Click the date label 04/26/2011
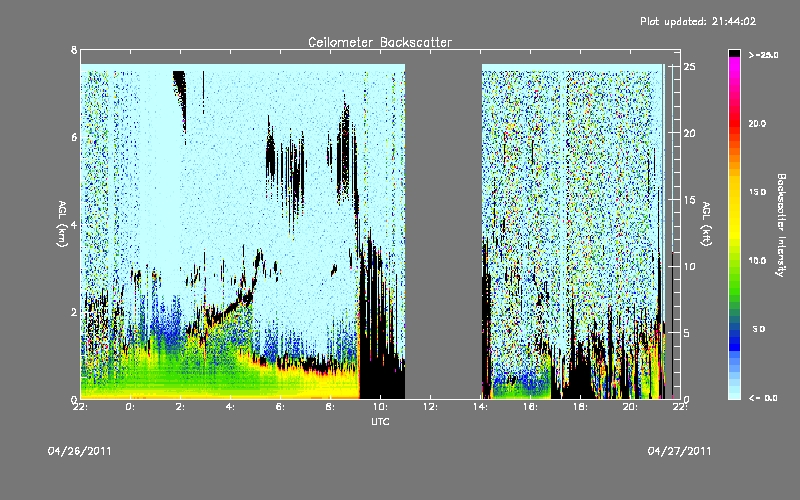The width and height of the screenshot is (800, 500). [79, 451]
